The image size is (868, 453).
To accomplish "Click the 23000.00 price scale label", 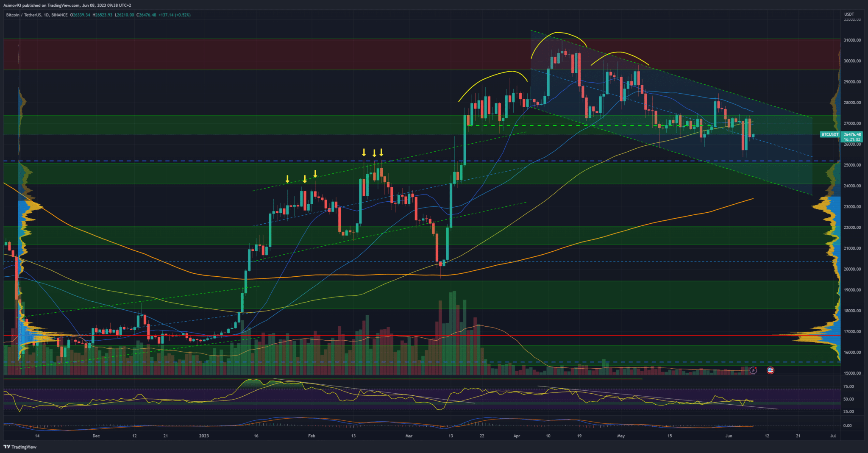I will tap(852, 207).
